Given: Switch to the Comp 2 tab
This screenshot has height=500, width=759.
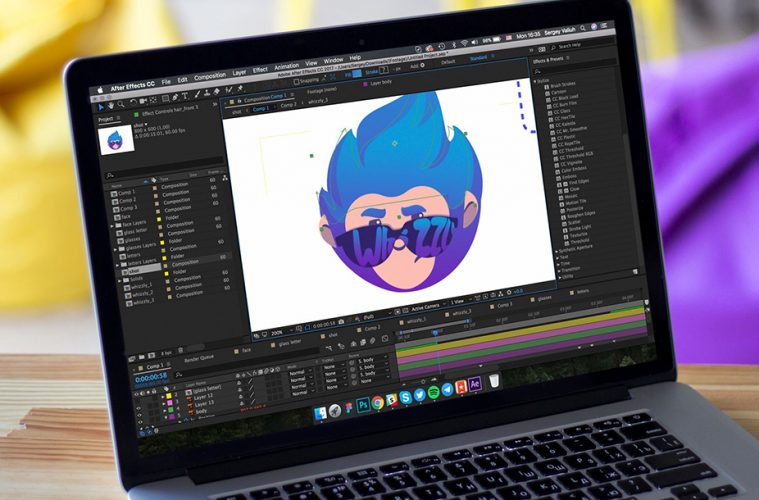Looking at the screenshot, I should (x=287, y=103).
